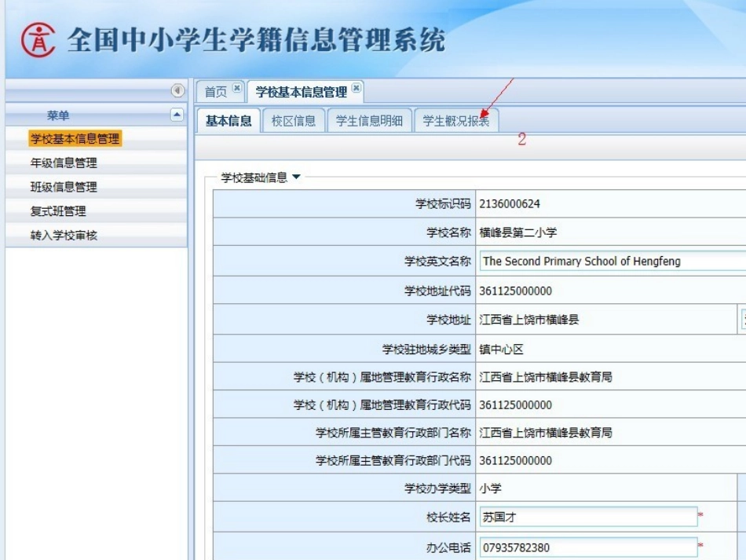Select the 学校基本信息管理 top tab
This screenshot has height=560, width=746.
(302, 92)
